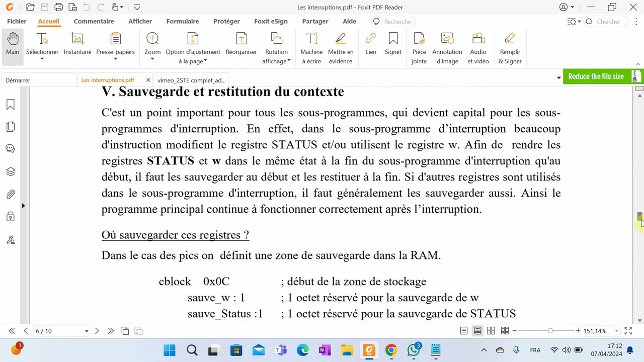The width and height of the screenshot is (644, 362).
Task: Click the vertical scrollbar thumb
Action: 639,217
